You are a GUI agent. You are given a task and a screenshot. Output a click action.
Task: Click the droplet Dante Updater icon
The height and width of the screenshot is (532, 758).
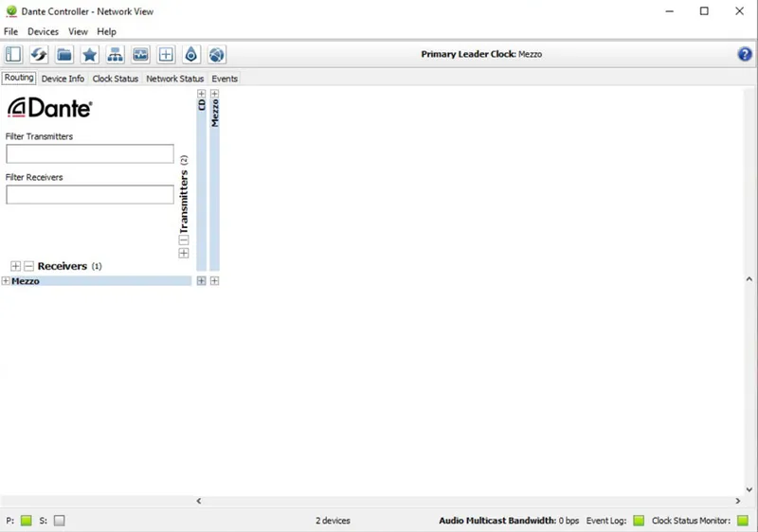pyautogui.click(x=191, y=55)
